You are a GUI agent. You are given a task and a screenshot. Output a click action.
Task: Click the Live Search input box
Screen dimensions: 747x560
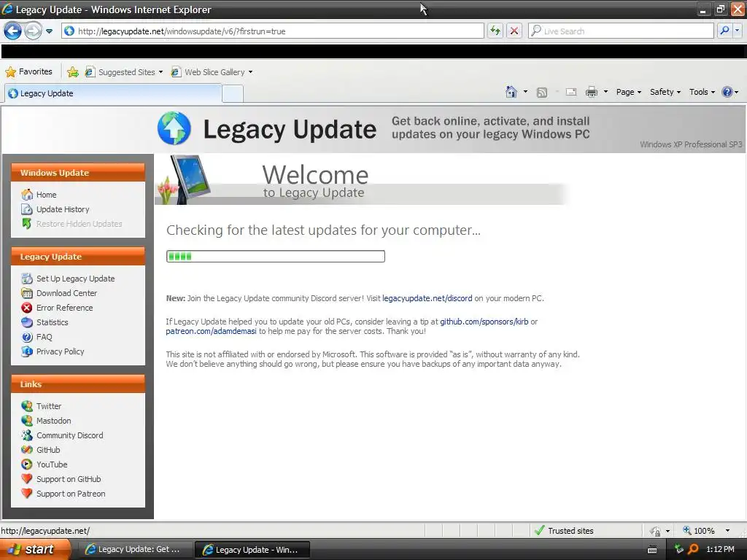coord(621,31)
